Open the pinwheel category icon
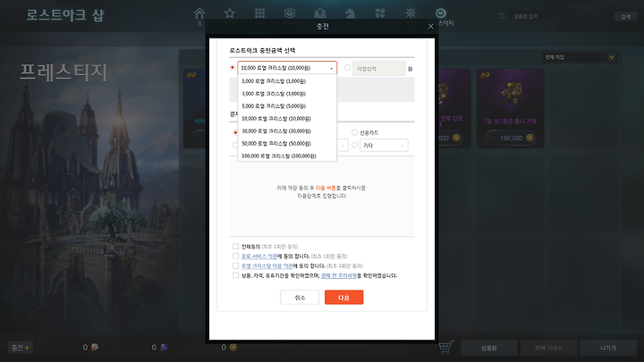This screenshot has width=644, height=362. point(380,13)
